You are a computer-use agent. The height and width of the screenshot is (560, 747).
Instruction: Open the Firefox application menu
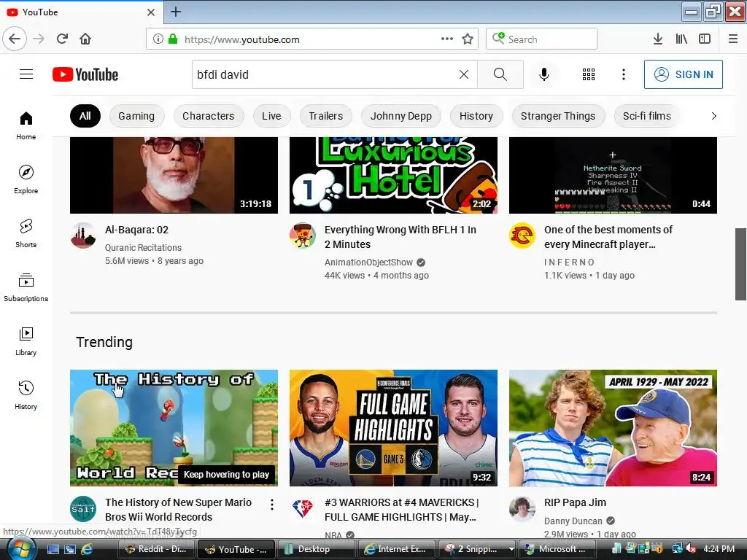click(x=732, y=39)
